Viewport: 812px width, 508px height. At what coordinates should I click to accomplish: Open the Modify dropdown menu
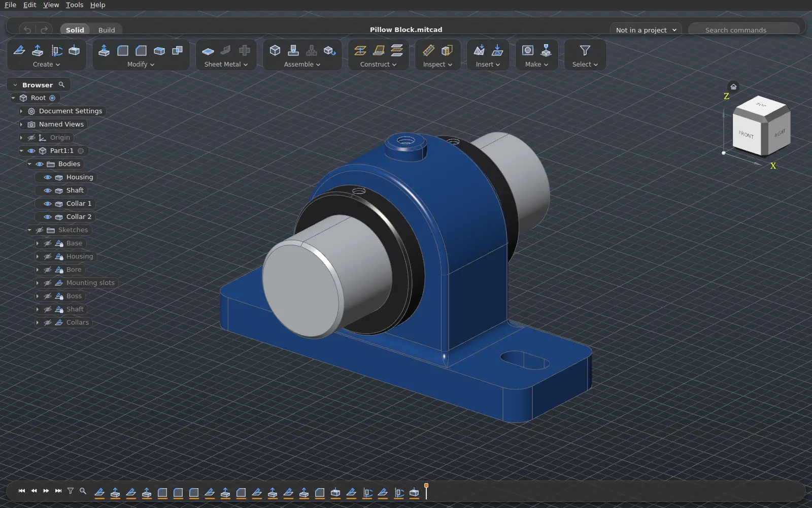click(141, 65)
